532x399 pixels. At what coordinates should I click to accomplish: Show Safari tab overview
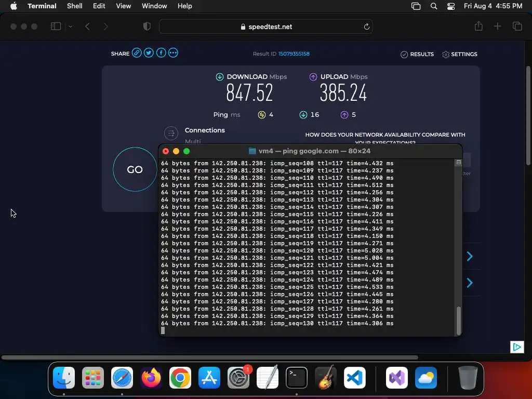517,26
